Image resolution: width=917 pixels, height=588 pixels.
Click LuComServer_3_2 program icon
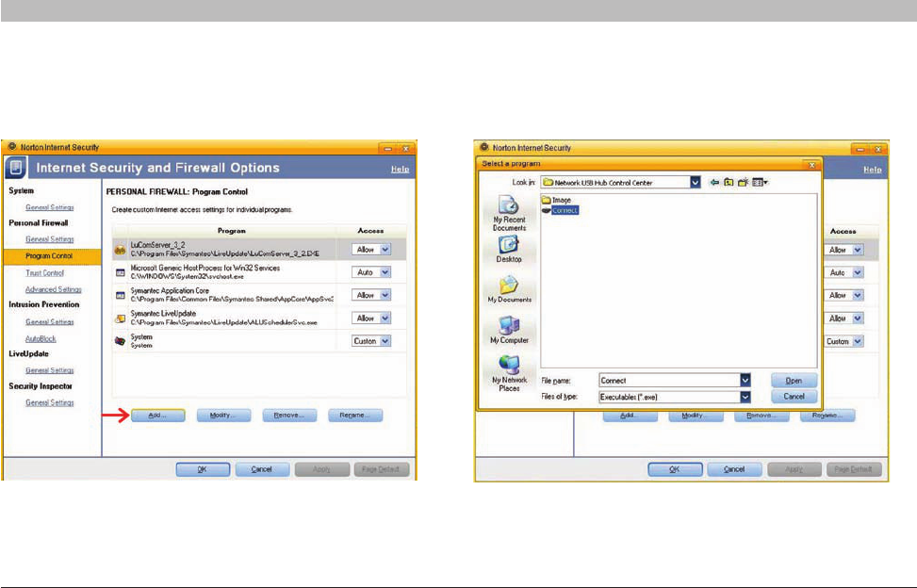point(120,250)
